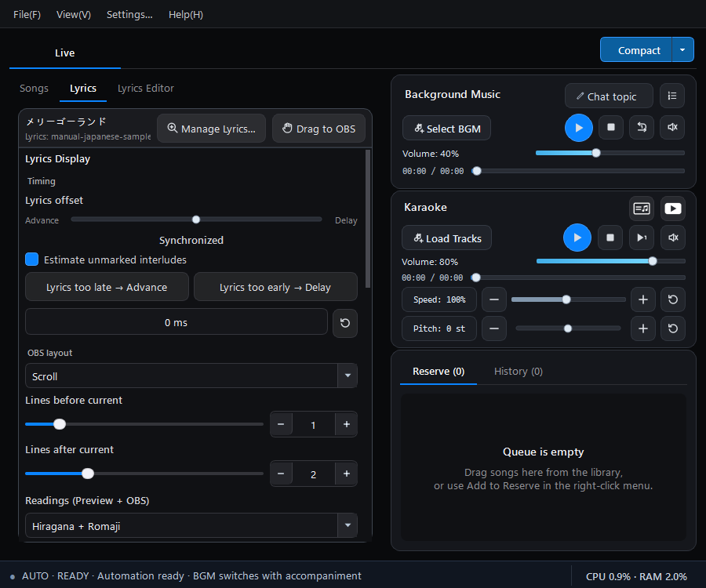Open the Readings Hiragana + Romaji dropdown
Viewport: 706px width, 588px height.
click(x=191, y=525)
